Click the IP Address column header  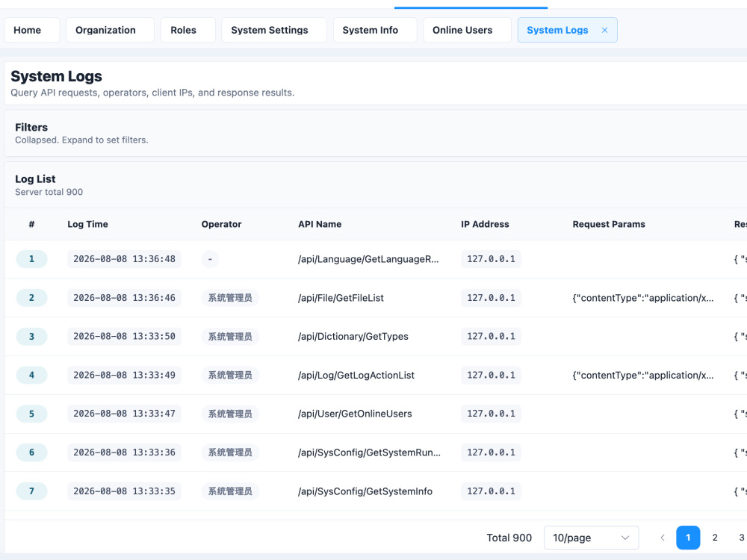click(485, 224)
